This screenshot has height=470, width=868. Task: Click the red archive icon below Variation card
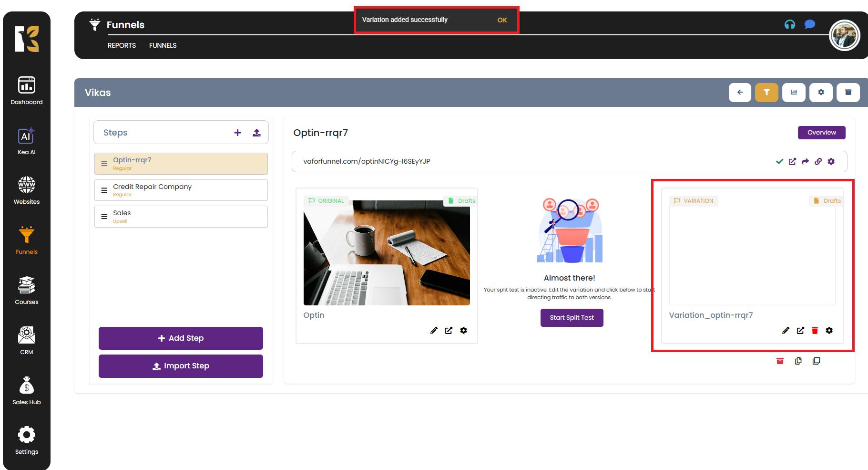tap(780, 361)
